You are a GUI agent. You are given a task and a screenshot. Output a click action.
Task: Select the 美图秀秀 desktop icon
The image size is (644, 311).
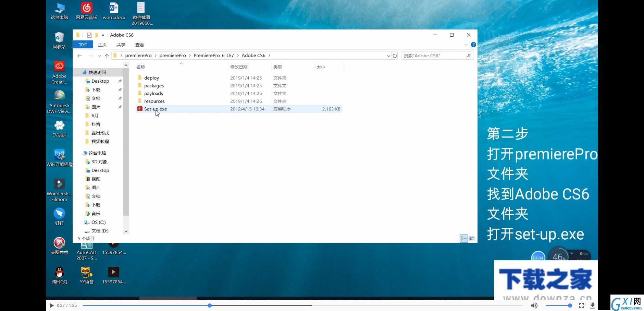click(x=59, y=246)
